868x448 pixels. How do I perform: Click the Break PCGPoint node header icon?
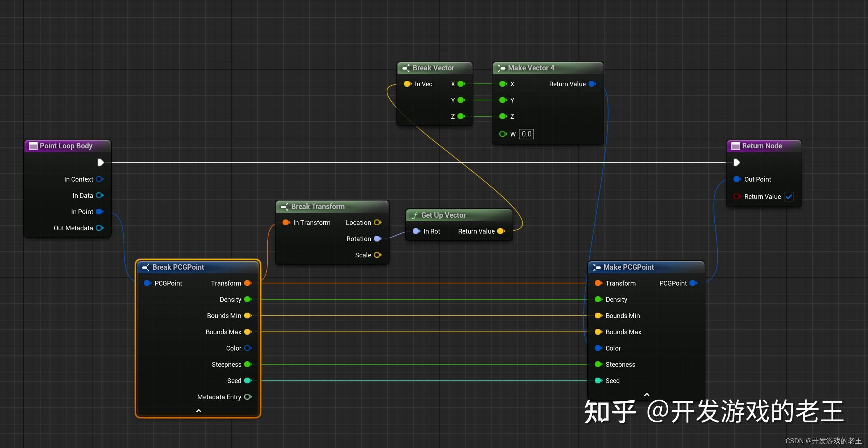(x=146, y=267)
